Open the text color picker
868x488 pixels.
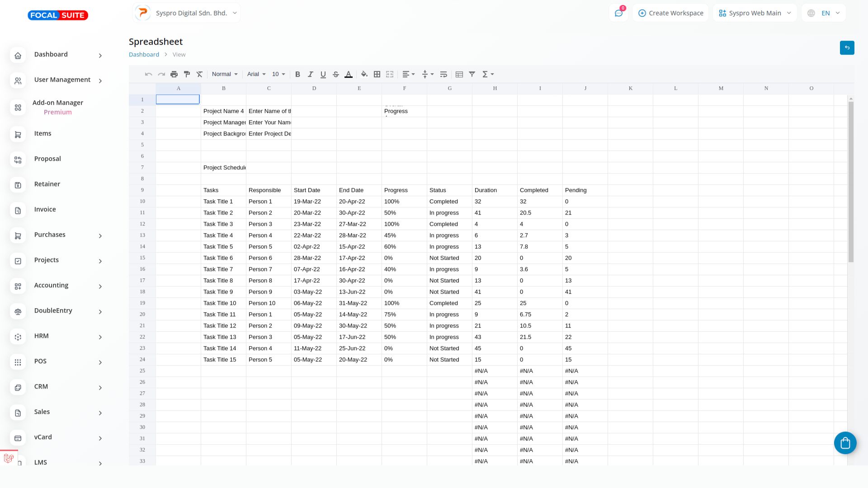coord(349,75)
